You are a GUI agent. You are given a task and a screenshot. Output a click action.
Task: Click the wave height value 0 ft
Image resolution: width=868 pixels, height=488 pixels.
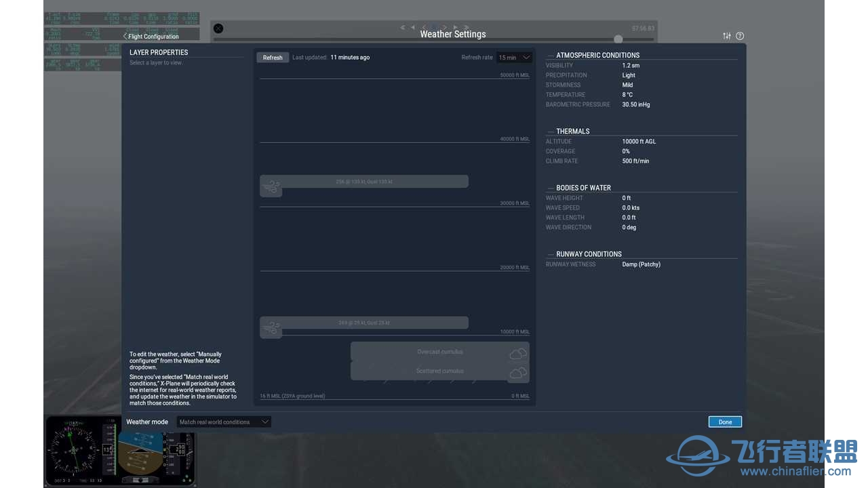627,198
